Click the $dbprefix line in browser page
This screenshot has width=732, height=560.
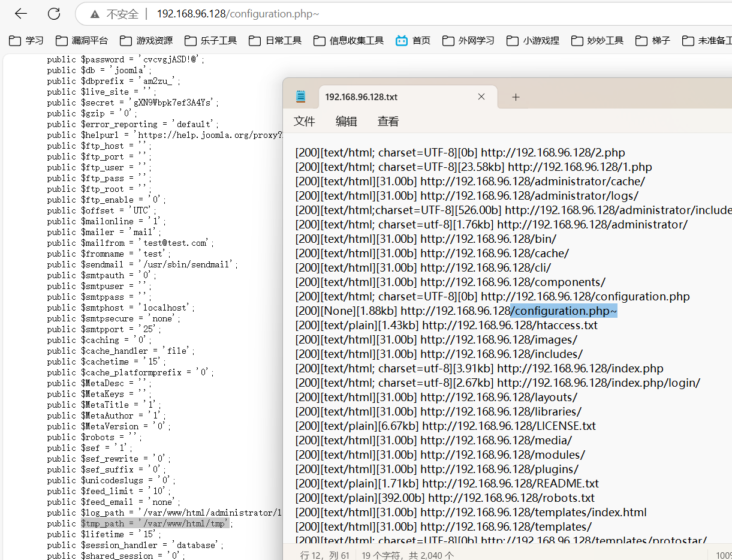pyautogui.click(x=114, y=81)
